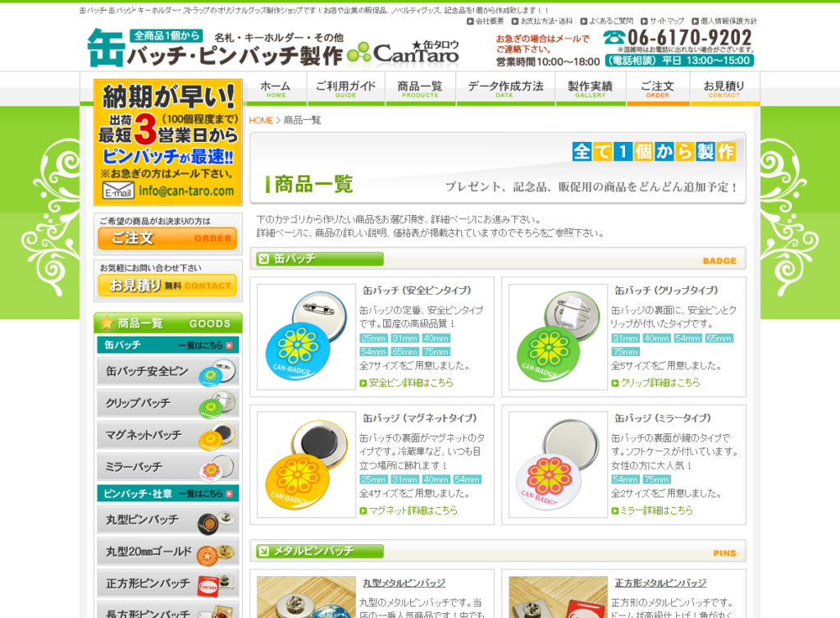
Task: Click 一覧はこちら beside 缶バッチ heading
Action: pyautogui.click(x=205, y=346)
